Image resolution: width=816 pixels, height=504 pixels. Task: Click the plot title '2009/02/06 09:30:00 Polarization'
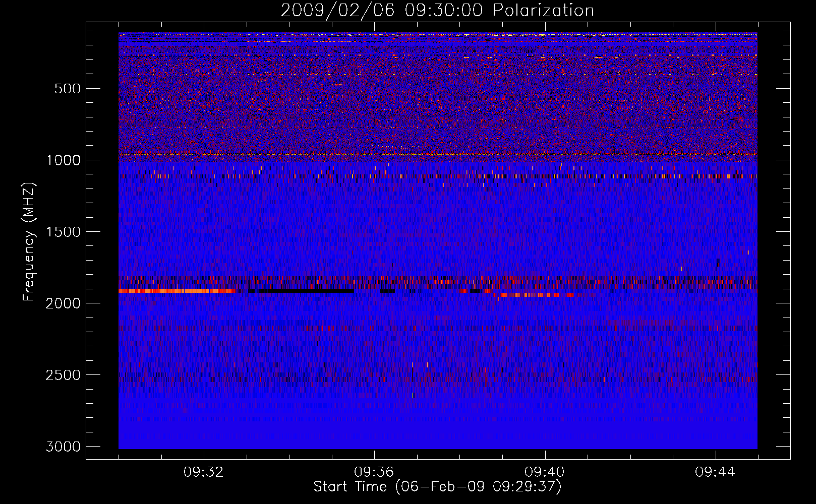(x=437, y=11)
